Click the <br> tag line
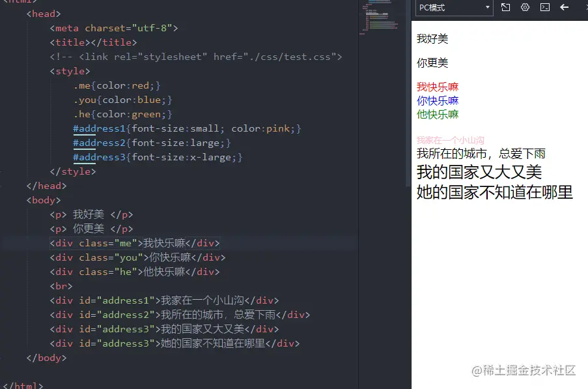The image size is (588, 389). [61, 286]
